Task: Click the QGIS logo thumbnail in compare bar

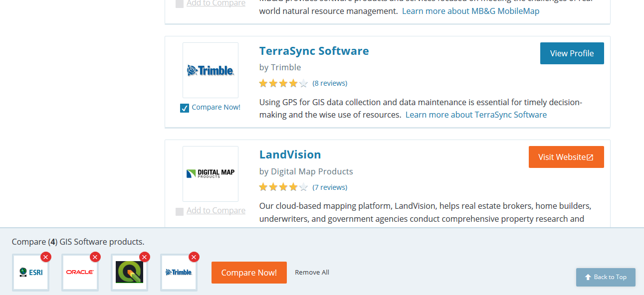Action: 129,273
